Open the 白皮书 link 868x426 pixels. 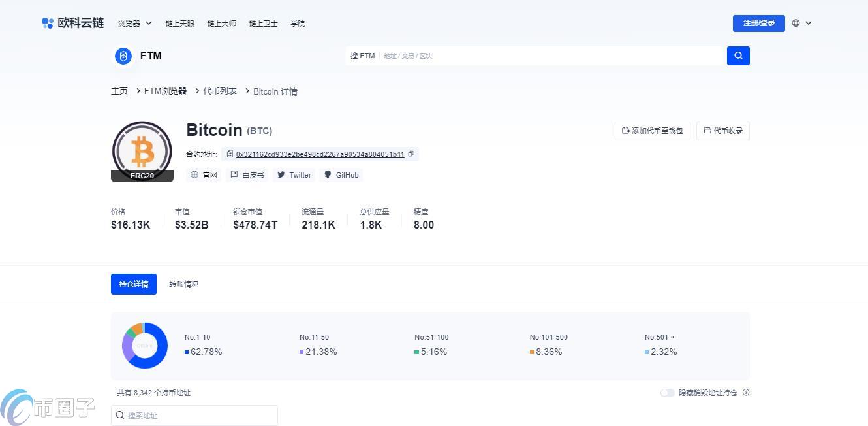coord(247,175)
